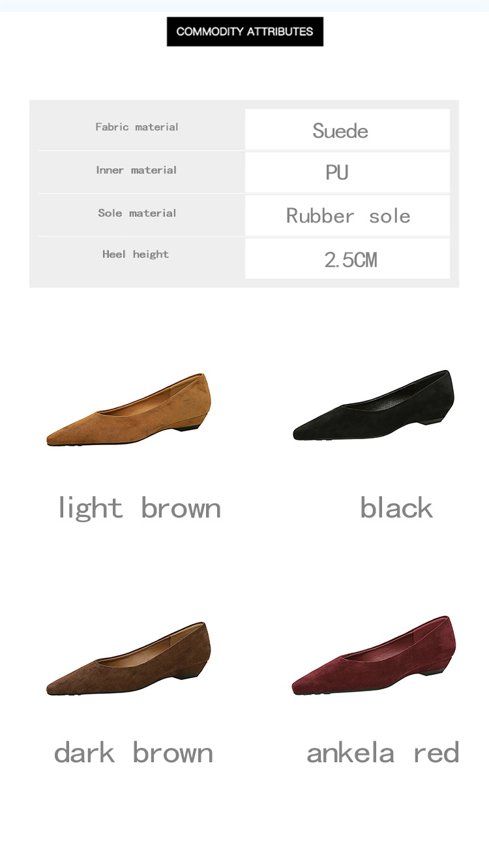Viewport: 489px width, 868px height.
Task: Click the ankela red color label
Action: (x=383, y=752)
